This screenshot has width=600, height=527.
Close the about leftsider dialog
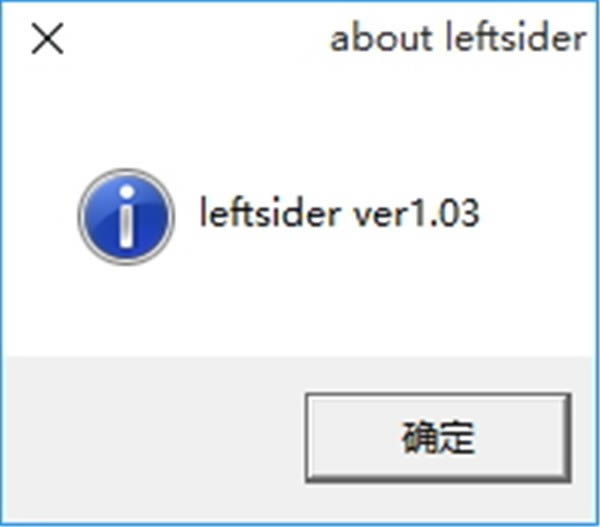47,38
